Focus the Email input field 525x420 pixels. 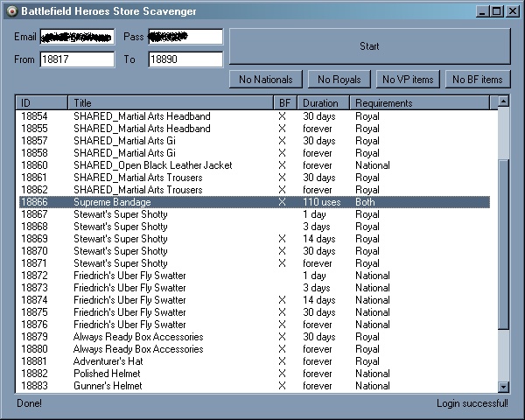[x=77, y=37]
